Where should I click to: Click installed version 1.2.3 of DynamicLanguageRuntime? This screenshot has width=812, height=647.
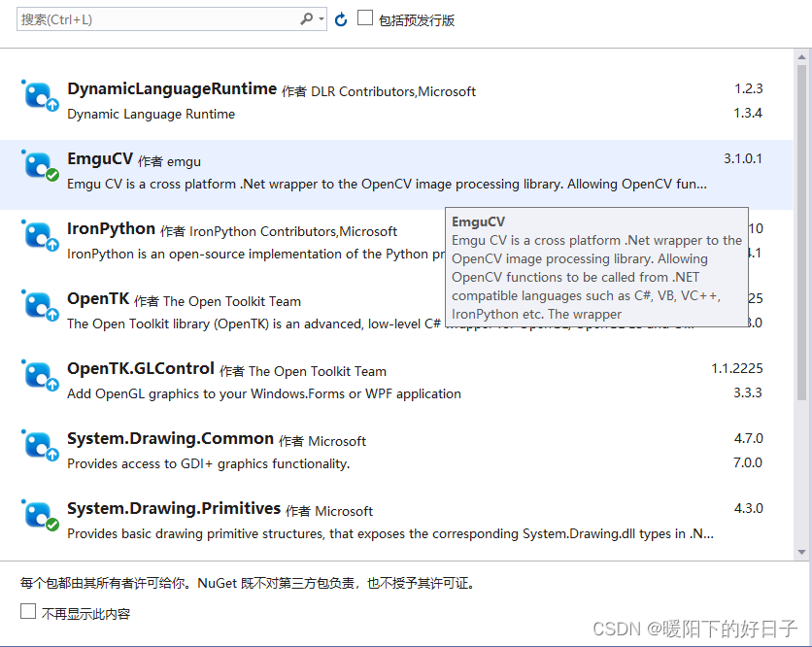tap(748, 89)
